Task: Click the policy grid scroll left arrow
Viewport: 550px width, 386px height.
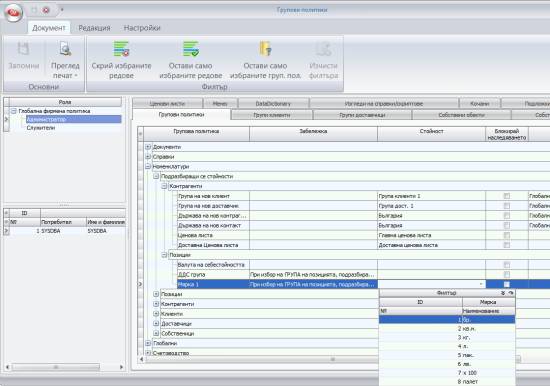Action: coord(141,359)
